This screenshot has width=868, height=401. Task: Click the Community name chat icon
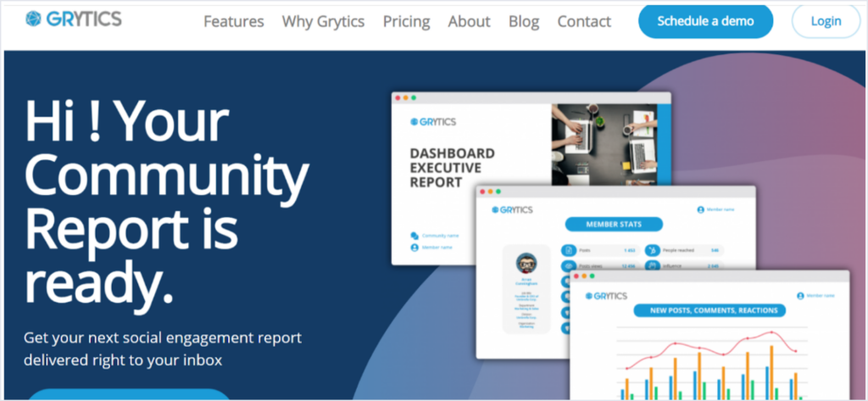pos(415,236)
